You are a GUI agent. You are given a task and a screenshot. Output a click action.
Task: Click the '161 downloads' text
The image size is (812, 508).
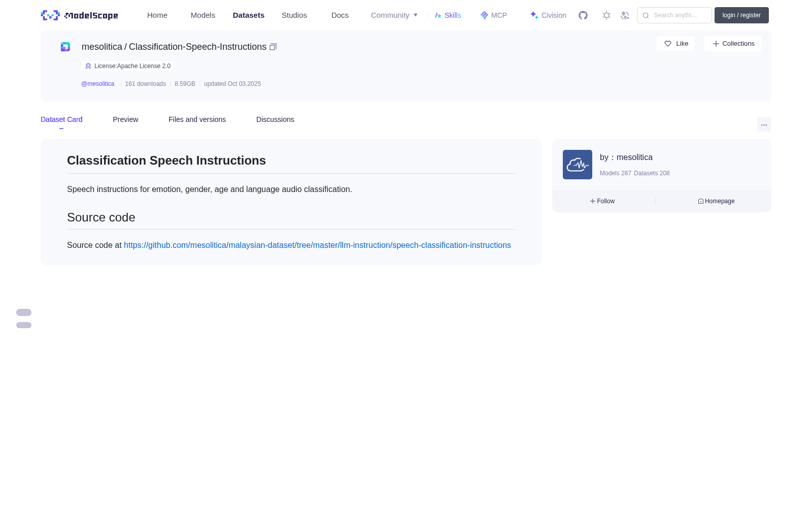(x=146, y=84)
